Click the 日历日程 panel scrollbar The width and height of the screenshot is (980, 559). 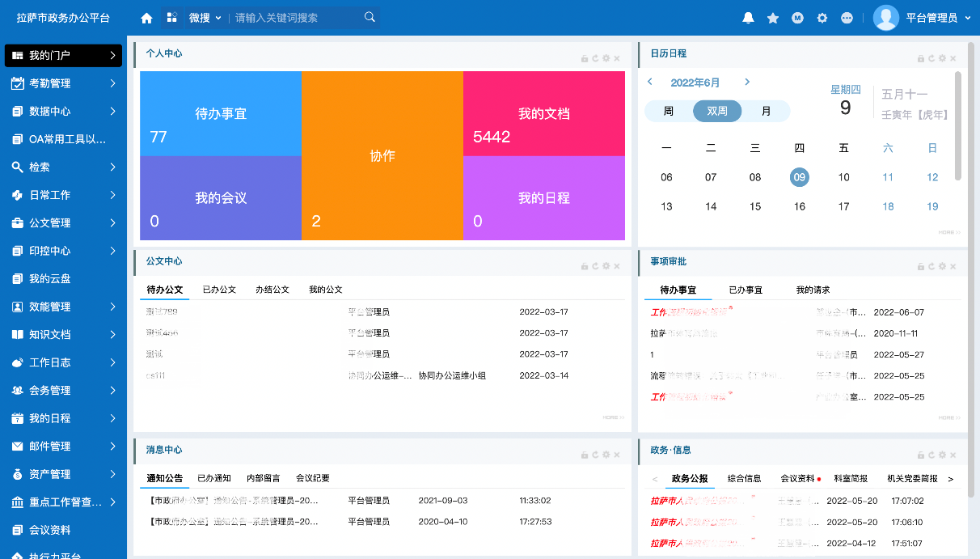pyautogui.click(x=958, y=125)
